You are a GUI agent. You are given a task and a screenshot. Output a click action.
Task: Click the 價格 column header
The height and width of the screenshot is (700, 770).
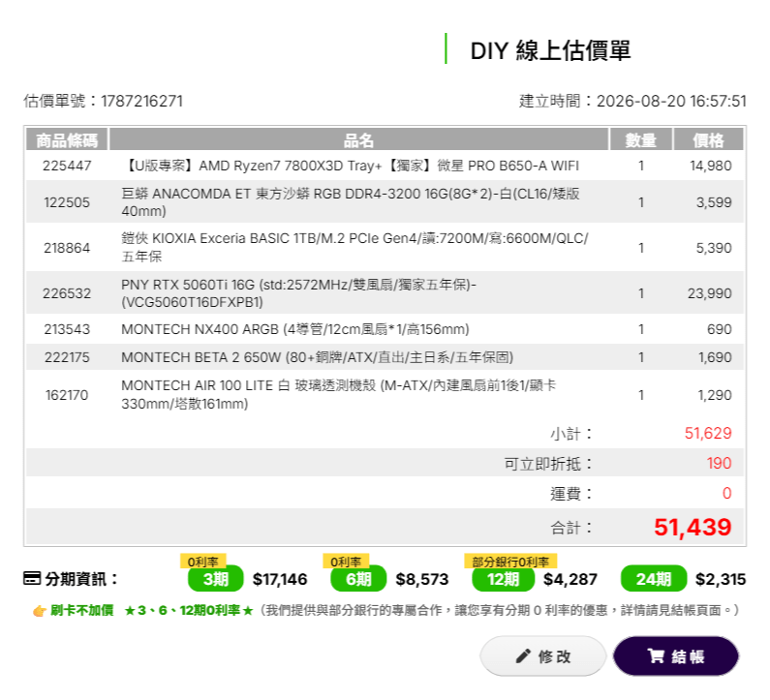click(x=708, y=139)
